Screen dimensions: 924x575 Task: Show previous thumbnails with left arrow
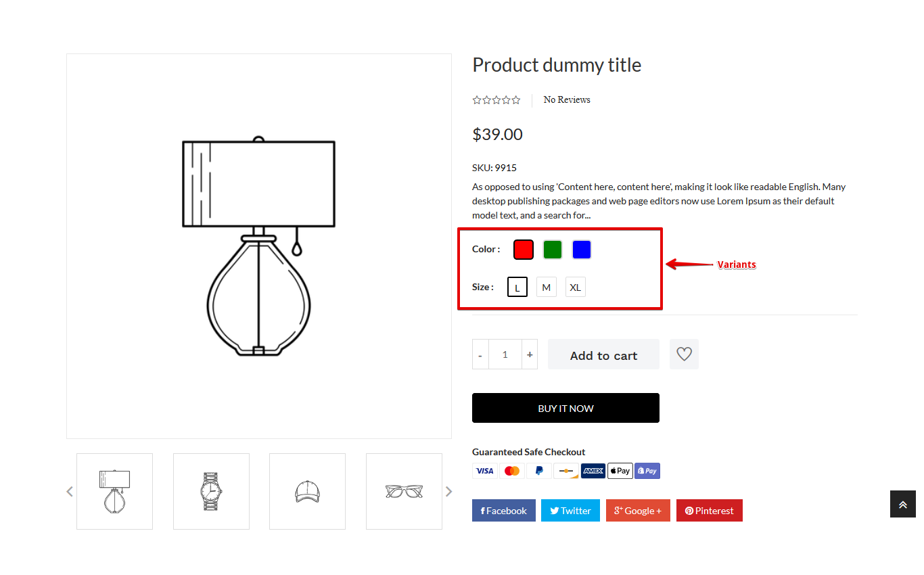point(70,492)
